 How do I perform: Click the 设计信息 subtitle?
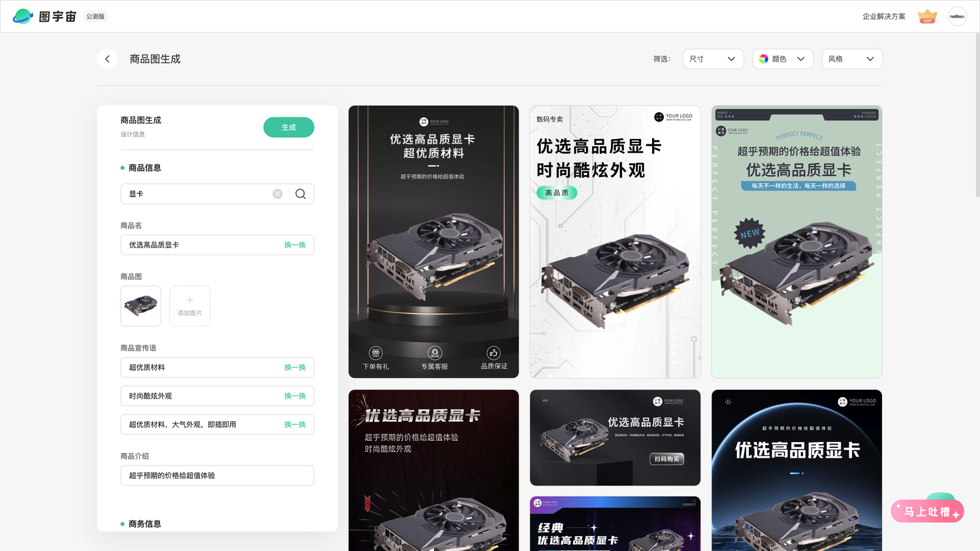(x=133, y=134)
